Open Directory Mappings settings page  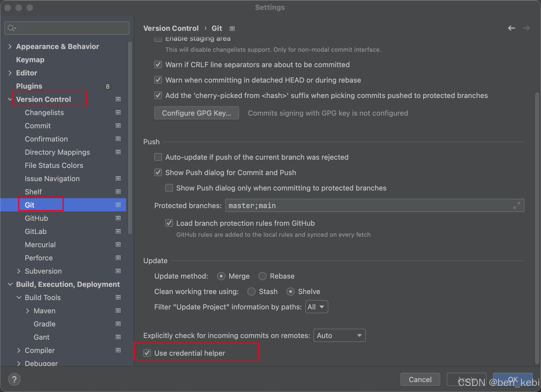coord(57,152)
